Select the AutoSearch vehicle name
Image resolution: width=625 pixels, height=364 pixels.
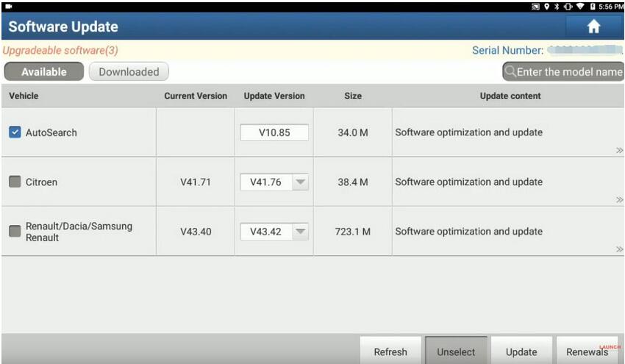[x=51, y=133]
